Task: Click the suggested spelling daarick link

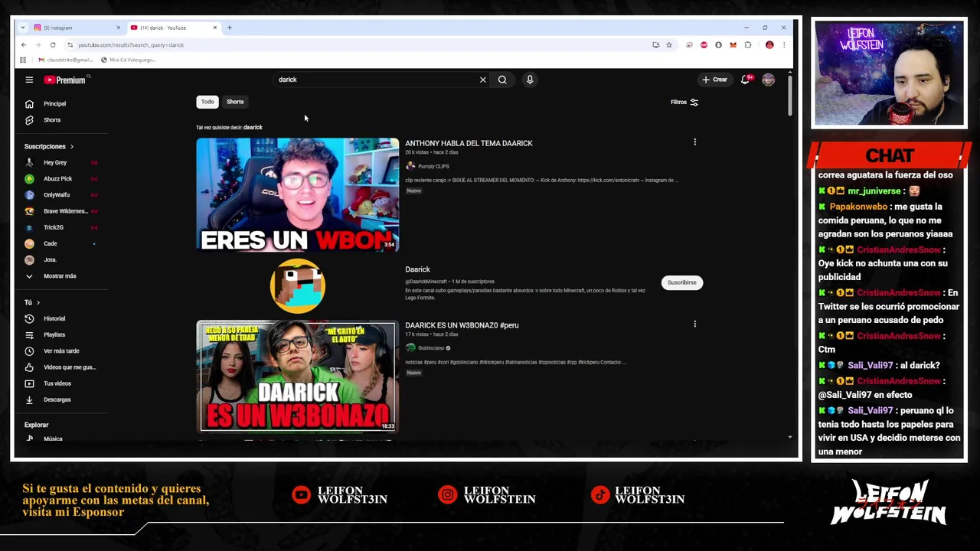Action: tap(253, 127)
